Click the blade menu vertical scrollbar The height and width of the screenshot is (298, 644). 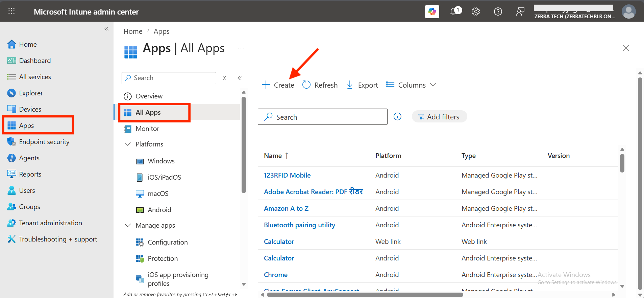[x=244, y=145]
